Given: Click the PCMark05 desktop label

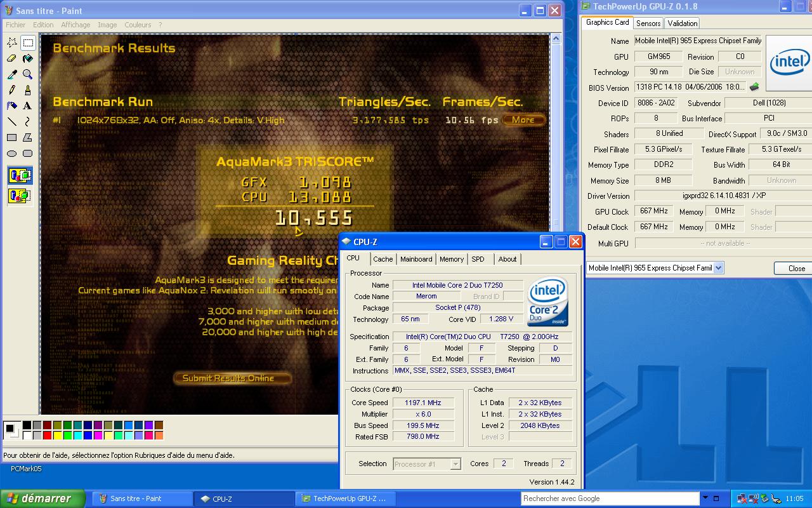Looking at the screenshot, I should click(x=26, y=469).
